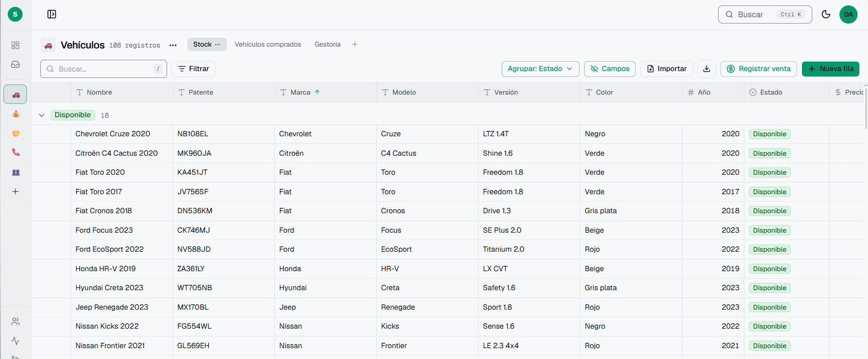Open the Chevrolet Cruze 2020 row name
The height and width of the screenshot is (359, 868).
click(x=113, y=134)
